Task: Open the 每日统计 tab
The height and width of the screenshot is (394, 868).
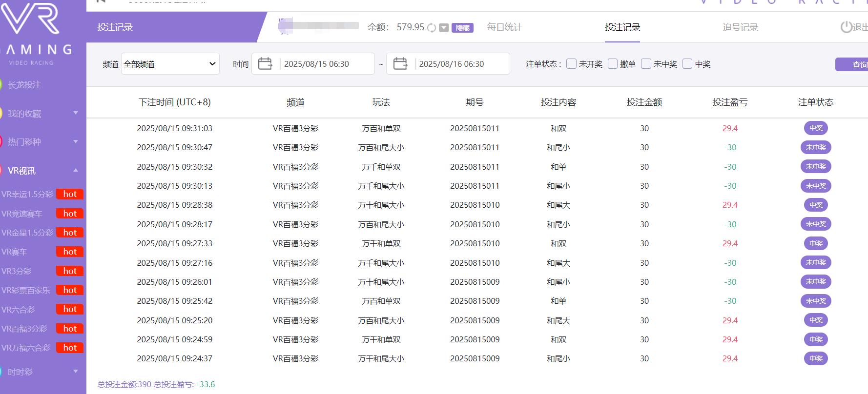Action: pyautogui.click(x=504, y=27)
